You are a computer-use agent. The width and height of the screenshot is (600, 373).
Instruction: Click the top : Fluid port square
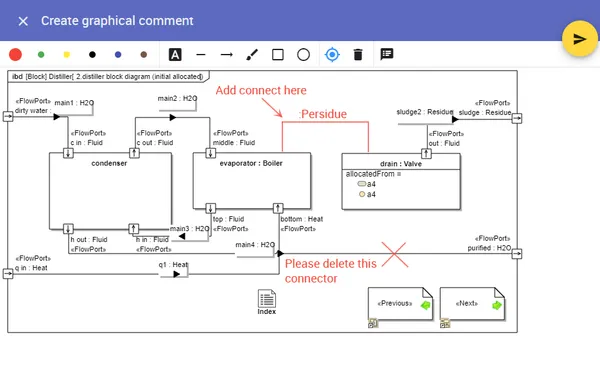tap(210, 208)
